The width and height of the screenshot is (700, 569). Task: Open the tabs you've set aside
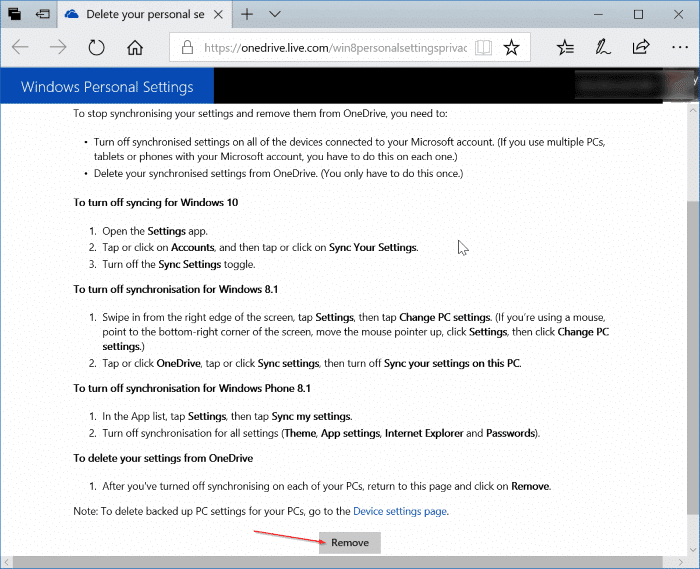point(15,15)
